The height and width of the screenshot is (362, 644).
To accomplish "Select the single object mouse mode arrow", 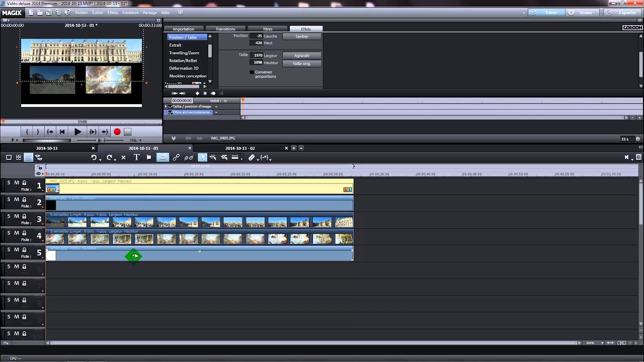I will tap(202, 157).
